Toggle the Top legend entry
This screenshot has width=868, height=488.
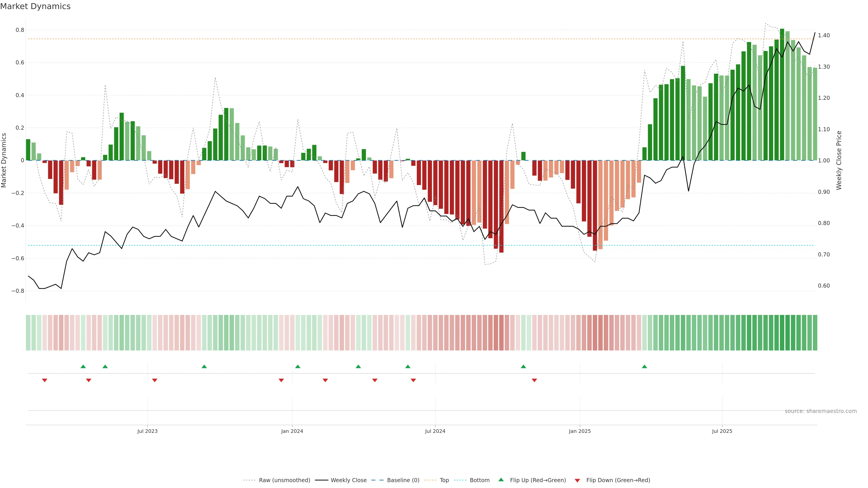click(444, 480)
